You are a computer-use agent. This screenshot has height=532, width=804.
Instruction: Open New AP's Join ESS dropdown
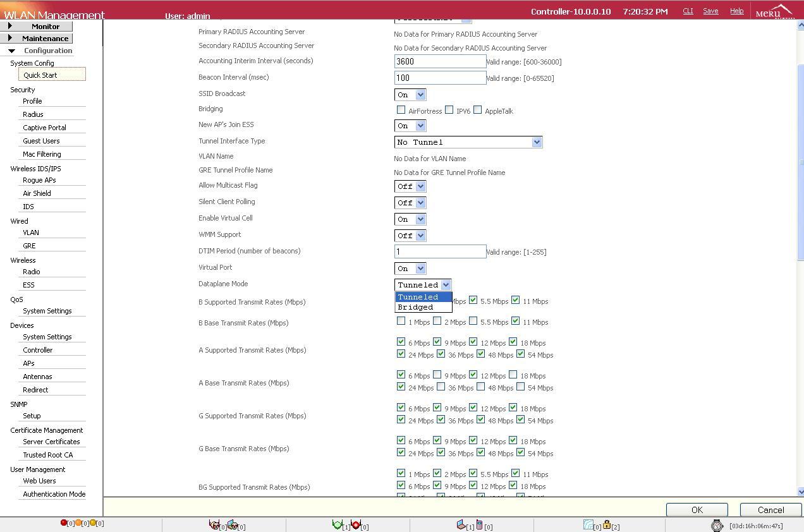point(410,126)
